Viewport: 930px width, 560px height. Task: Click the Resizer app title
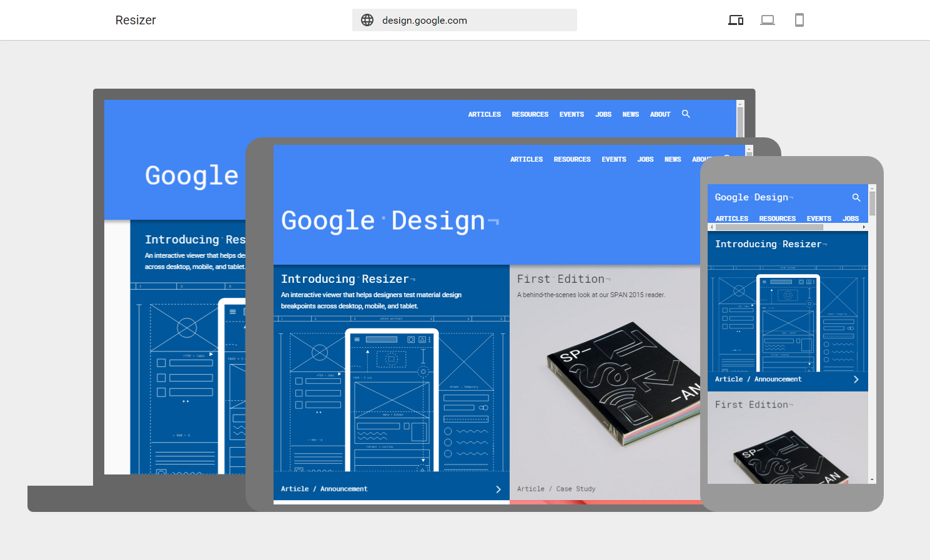(136, 20)
